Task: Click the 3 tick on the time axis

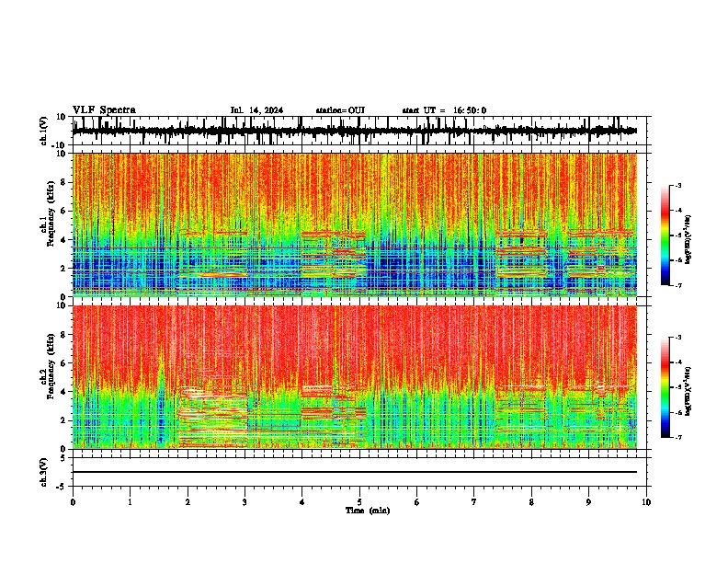Action: (245, 502)
